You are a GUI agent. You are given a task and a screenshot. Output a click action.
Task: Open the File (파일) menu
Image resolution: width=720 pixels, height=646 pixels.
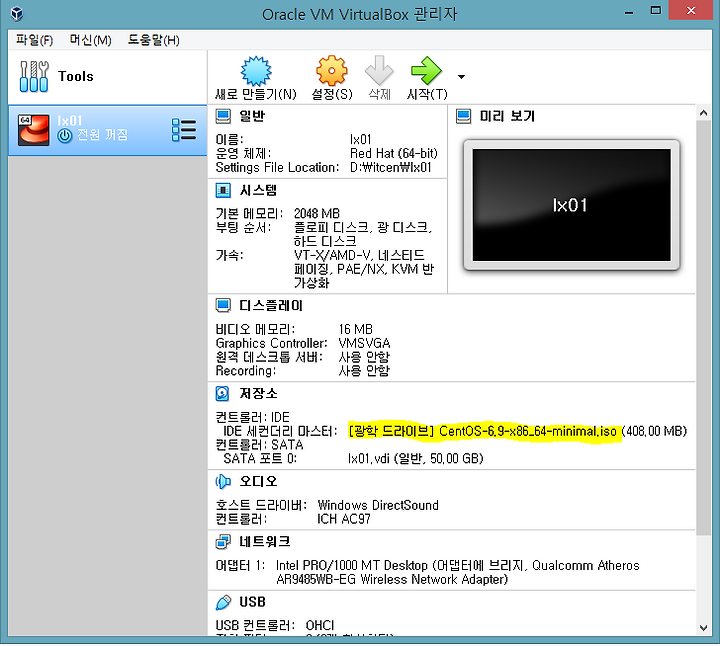pos(34,40)
